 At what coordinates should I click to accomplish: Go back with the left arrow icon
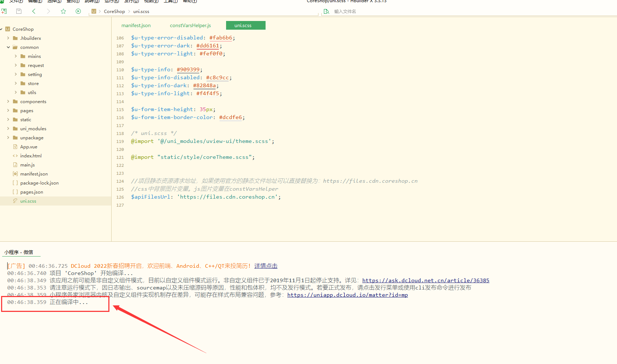34,11
